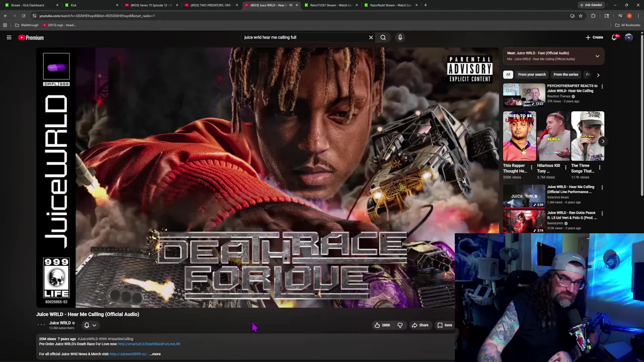Viewport: 644px width, 362px height.
Task: Open 'The Three Songs That...' short
Action: (x=587, y=136)
